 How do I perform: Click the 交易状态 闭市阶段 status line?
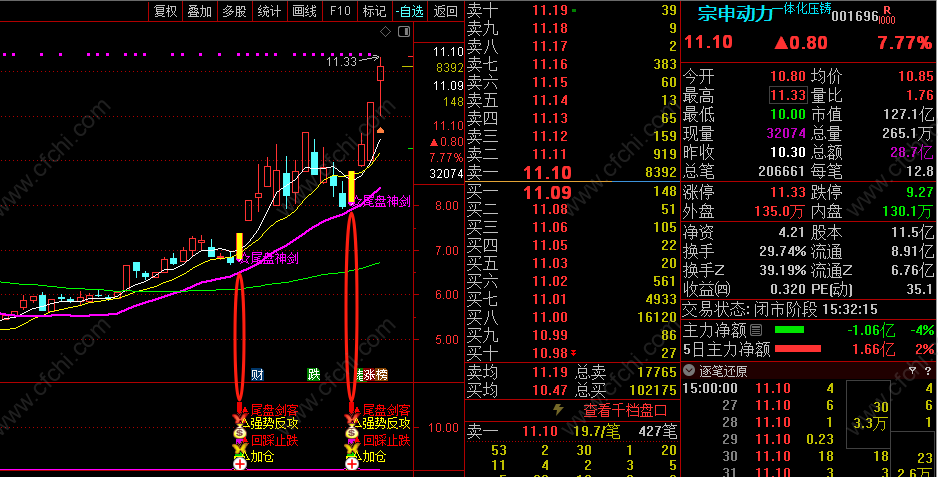coord(780,309)
